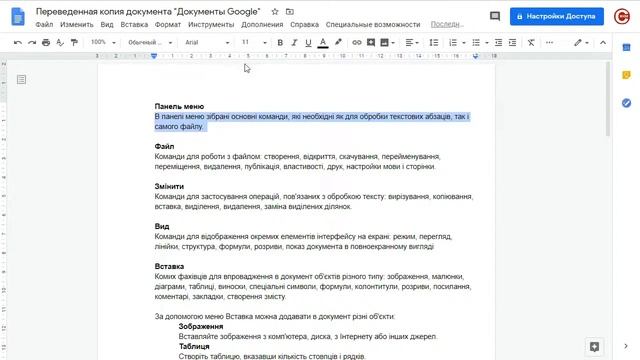Screen dimensions: 640x360
Task: Click the Explore button at bottom right
Action: [594, 347]
